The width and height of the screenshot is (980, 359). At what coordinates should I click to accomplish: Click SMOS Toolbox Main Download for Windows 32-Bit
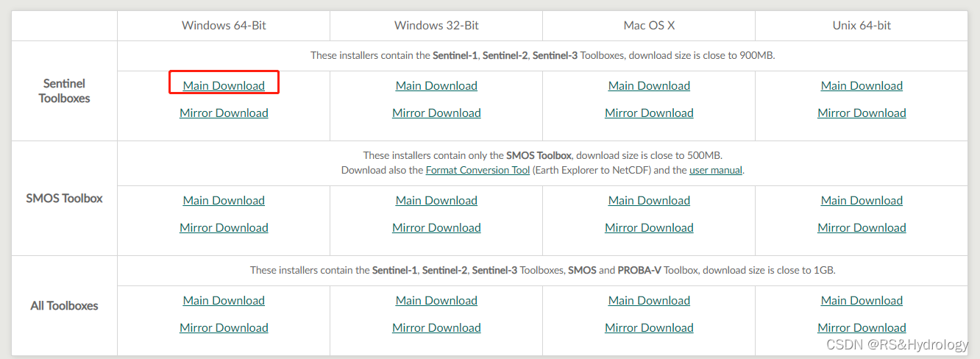[436, 200]
